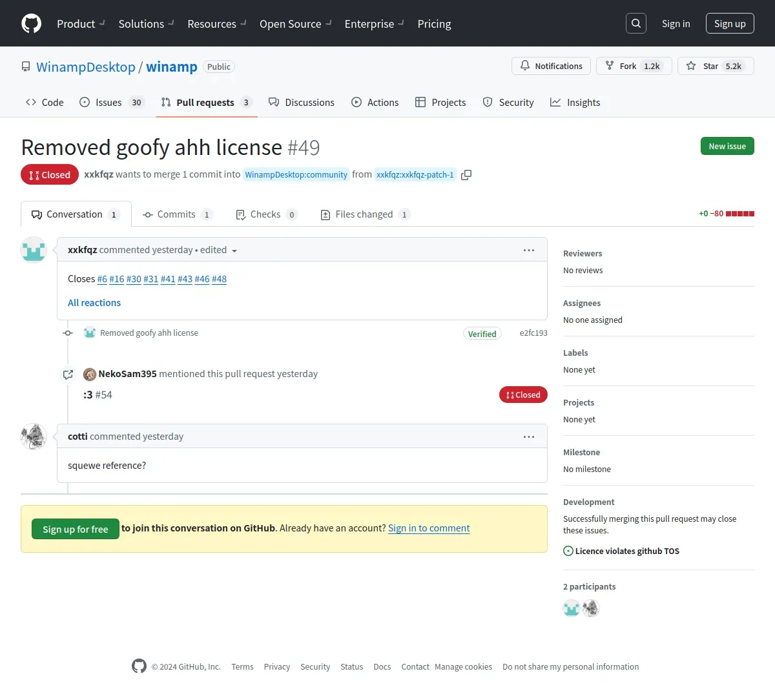The image size is (775, 700).
Task: Fork the repository
Action: 634,66
